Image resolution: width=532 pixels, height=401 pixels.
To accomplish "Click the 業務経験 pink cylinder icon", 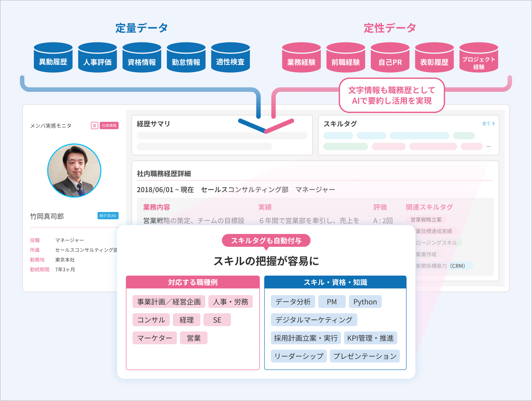I will click(x=301, y=58).
